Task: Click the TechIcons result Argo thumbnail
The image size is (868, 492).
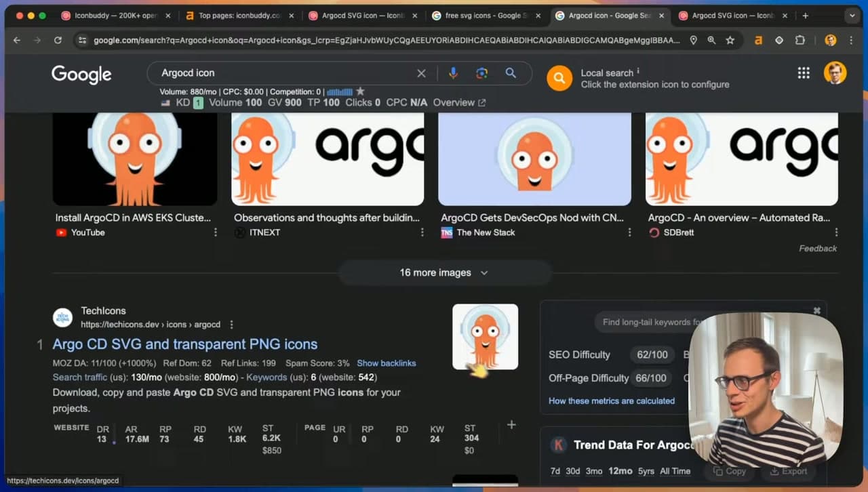Action: point(485,337)
